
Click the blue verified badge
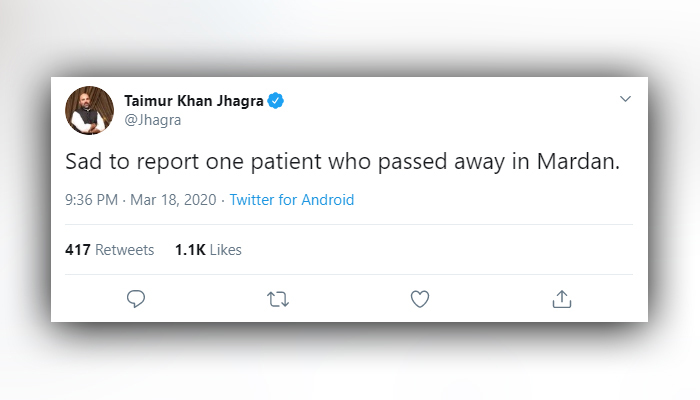[274, 100]
